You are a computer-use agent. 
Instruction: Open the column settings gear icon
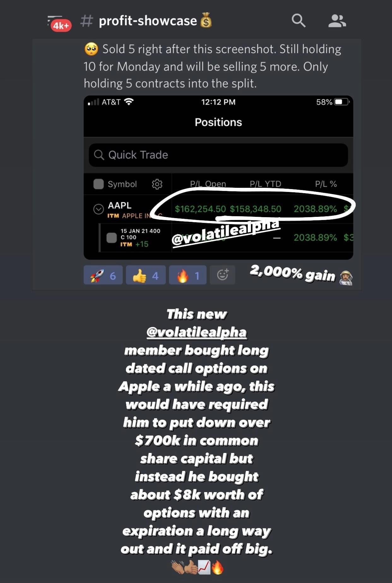tap(157, 184)
